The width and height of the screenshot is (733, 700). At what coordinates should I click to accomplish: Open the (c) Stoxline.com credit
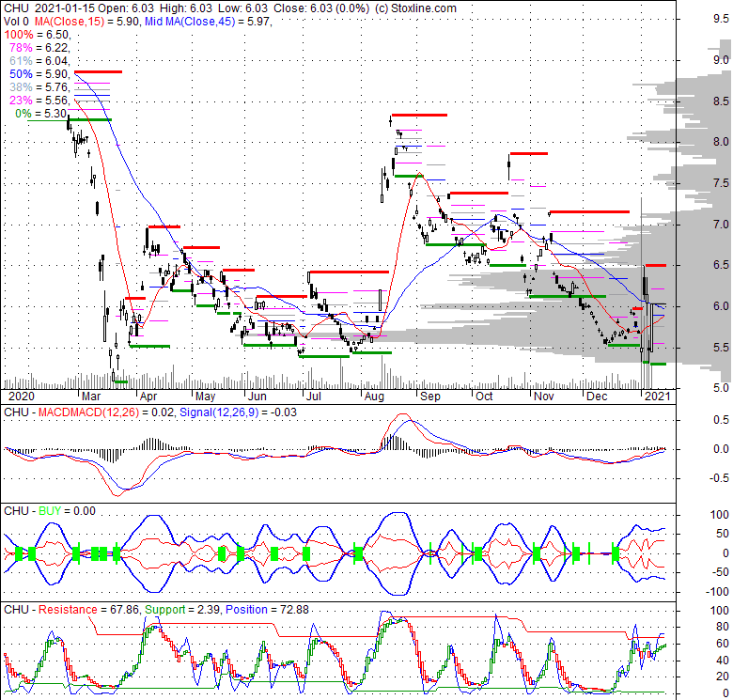pos(415,8)
